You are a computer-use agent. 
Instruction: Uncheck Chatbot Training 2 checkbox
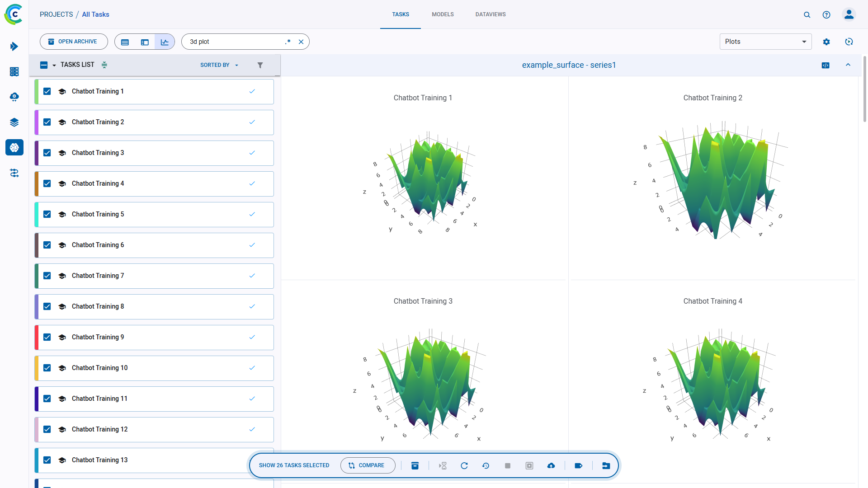pyautogui.click(x=47, y=122)
